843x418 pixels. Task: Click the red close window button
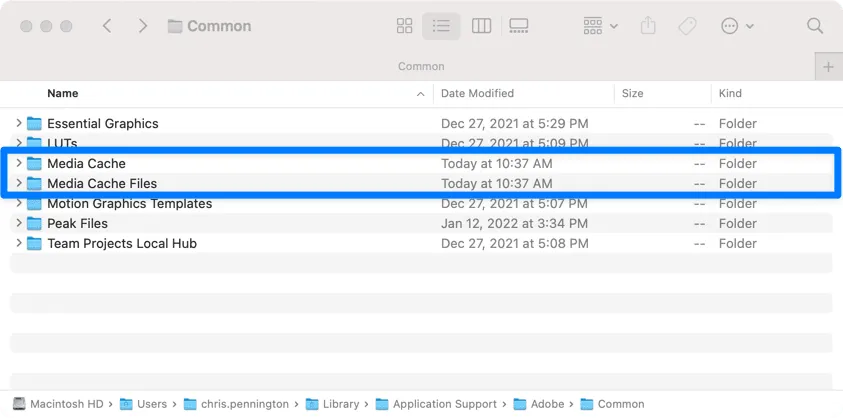click(26, 26)
